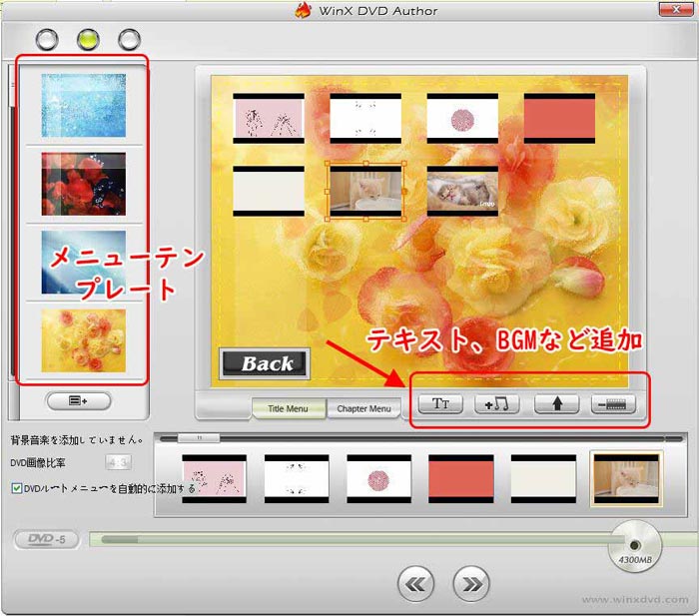
Task: Add background music with music note button
Action: click(496, 404)
